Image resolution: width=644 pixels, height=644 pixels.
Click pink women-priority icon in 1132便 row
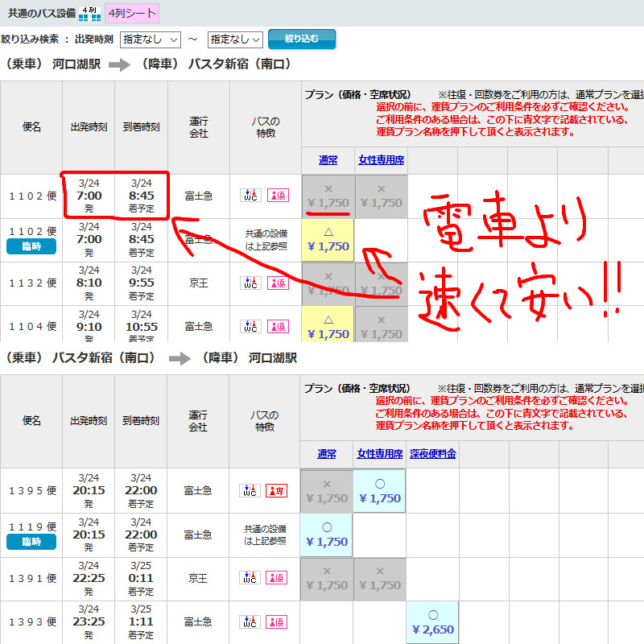pyautogui.click(x=278, y=283)
